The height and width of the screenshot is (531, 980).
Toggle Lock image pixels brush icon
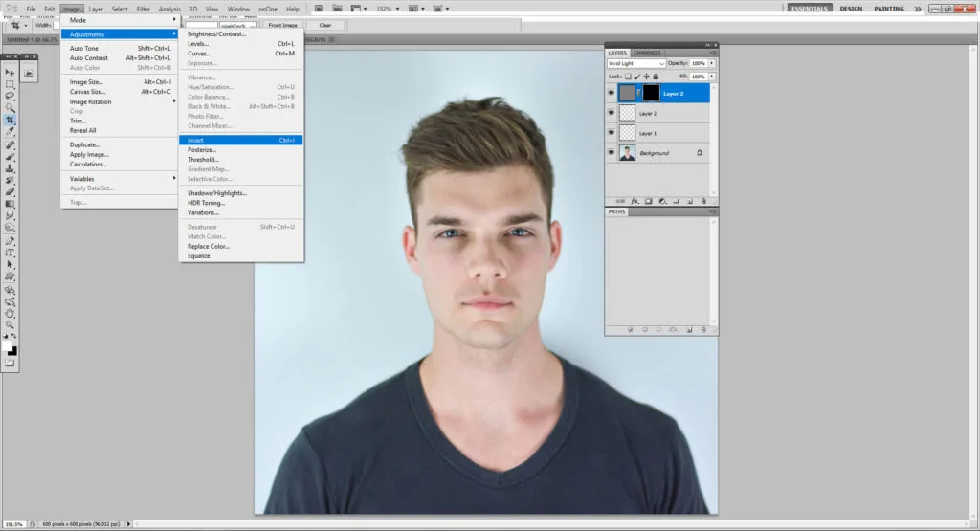pos(637,77)
